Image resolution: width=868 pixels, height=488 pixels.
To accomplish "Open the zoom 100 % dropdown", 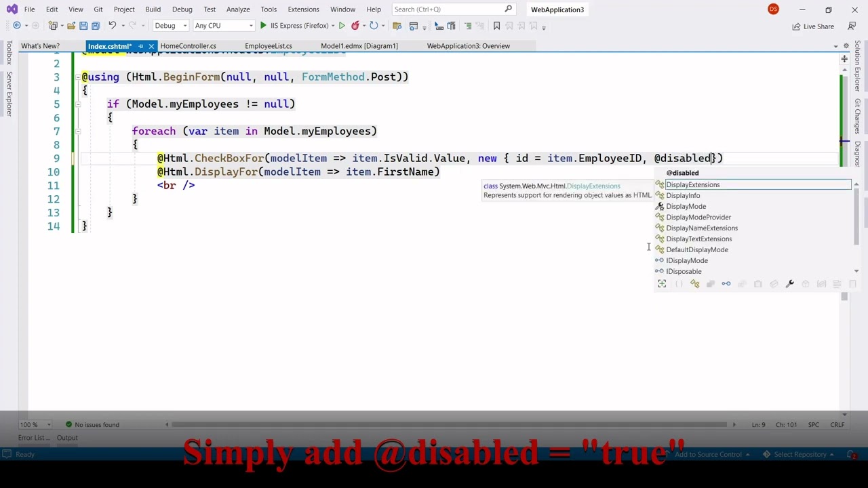I will pos(35,425).
